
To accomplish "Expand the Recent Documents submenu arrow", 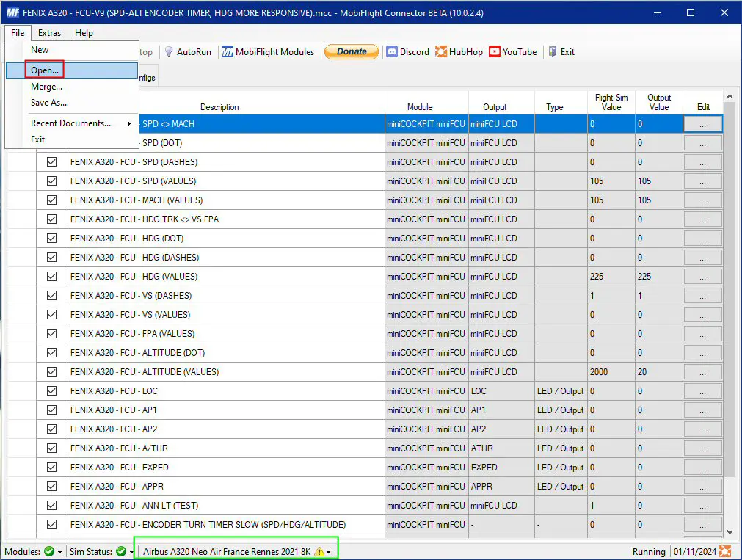I will tap(128, 123).
